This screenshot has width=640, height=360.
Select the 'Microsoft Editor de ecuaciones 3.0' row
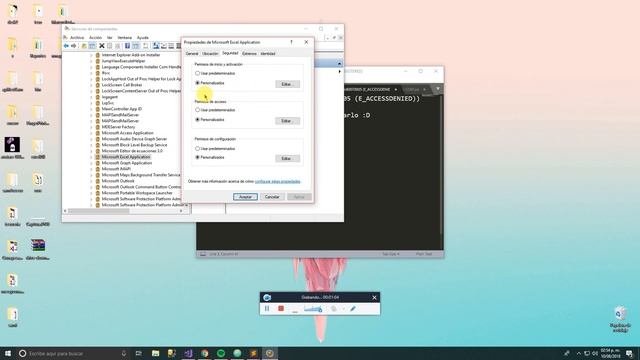tap(132, 151)
